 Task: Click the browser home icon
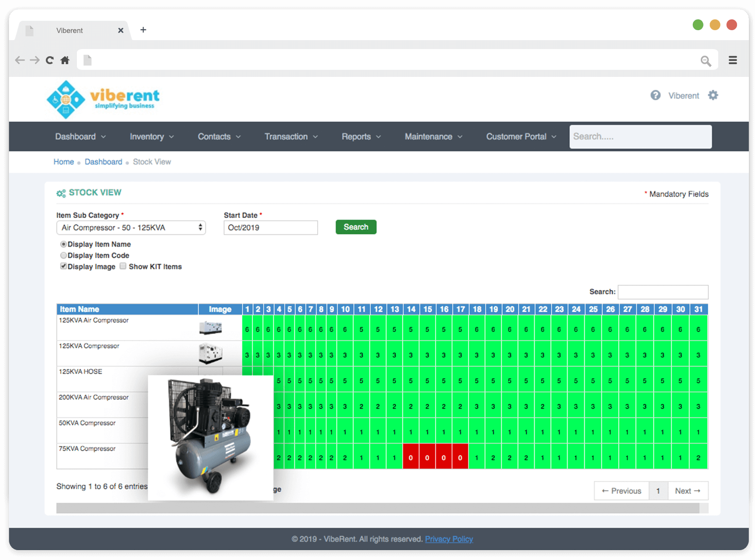click(65, 60)
